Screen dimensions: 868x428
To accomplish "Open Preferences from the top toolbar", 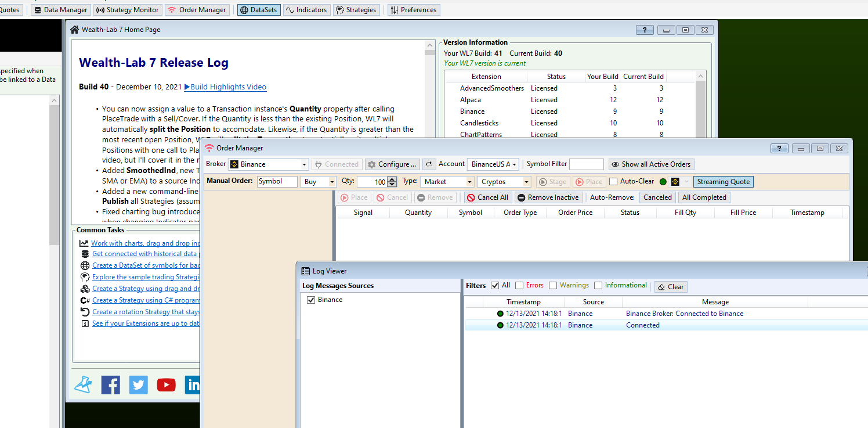I will pos(414,10).
